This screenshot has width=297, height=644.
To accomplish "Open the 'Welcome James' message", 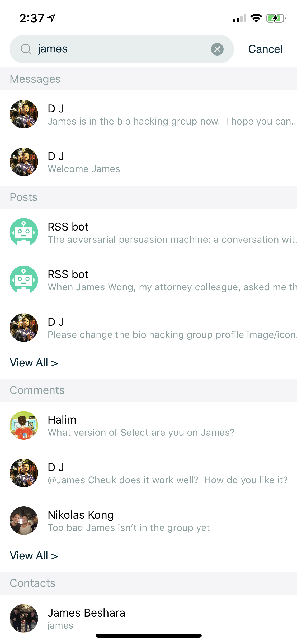I will 169,163.
